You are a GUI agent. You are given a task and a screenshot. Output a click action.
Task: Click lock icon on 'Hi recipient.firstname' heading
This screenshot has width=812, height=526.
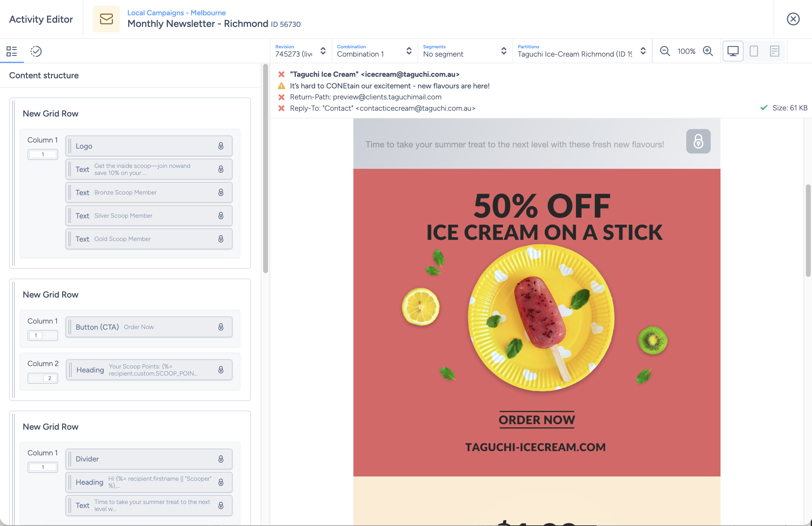pos(221,482)
